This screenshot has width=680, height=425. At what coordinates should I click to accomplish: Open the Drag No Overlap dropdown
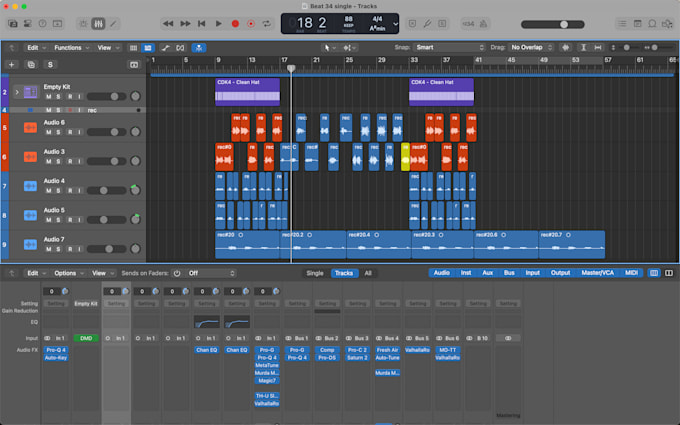(x=531, y=48)
